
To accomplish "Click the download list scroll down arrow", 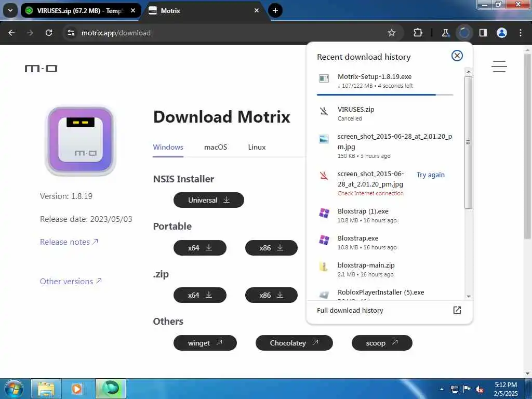I will [x=468, y=296].
